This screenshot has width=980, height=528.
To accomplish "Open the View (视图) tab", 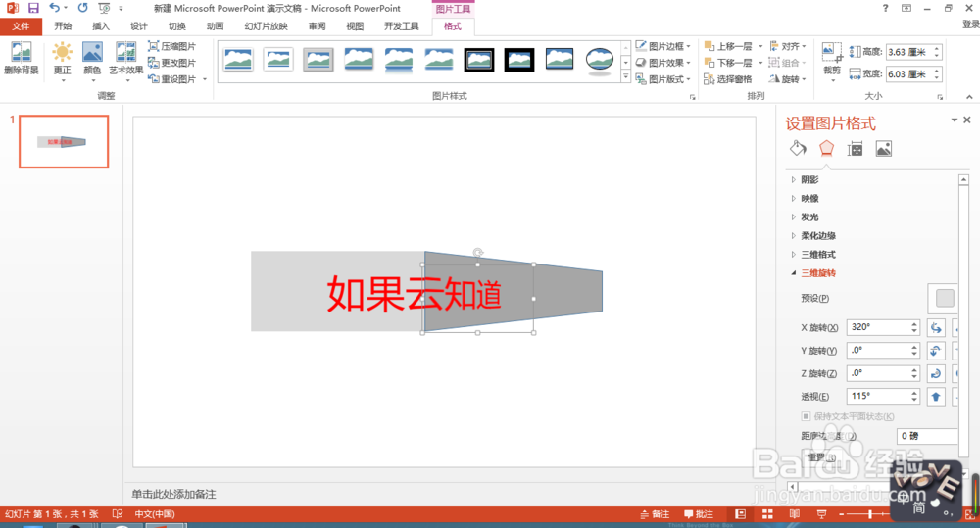I will (x=355, y=26).
